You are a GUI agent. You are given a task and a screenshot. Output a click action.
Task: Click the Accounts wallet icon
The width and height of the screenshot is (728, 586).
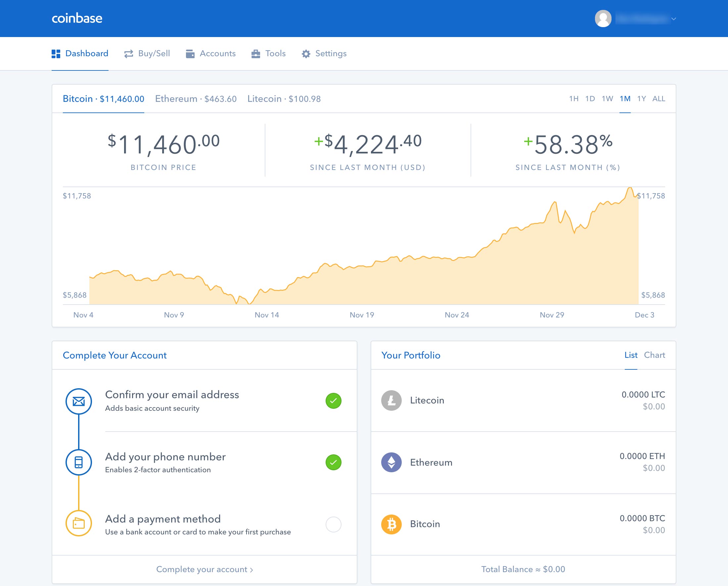(x=190, y=54)
